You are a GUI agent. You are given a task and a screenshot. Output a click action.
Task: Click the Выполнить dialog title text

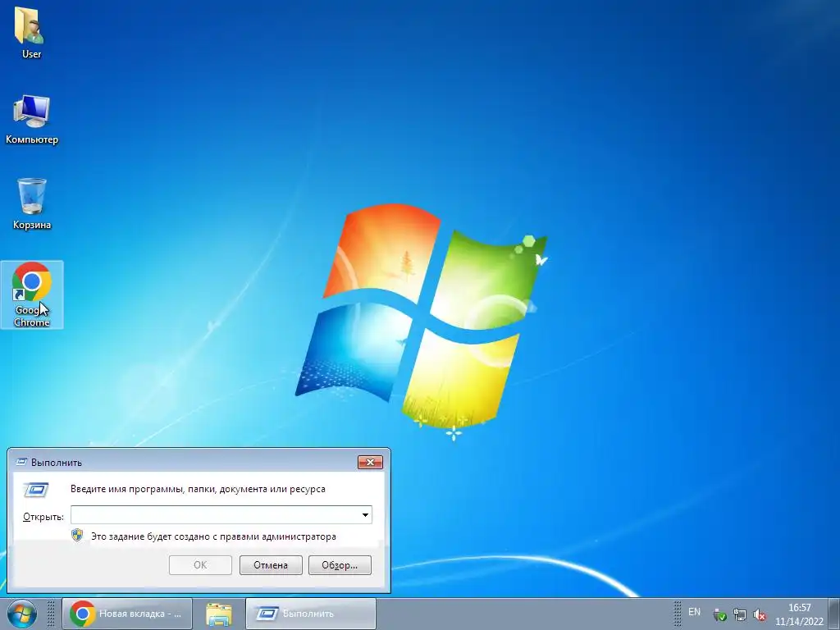[57, 463]
